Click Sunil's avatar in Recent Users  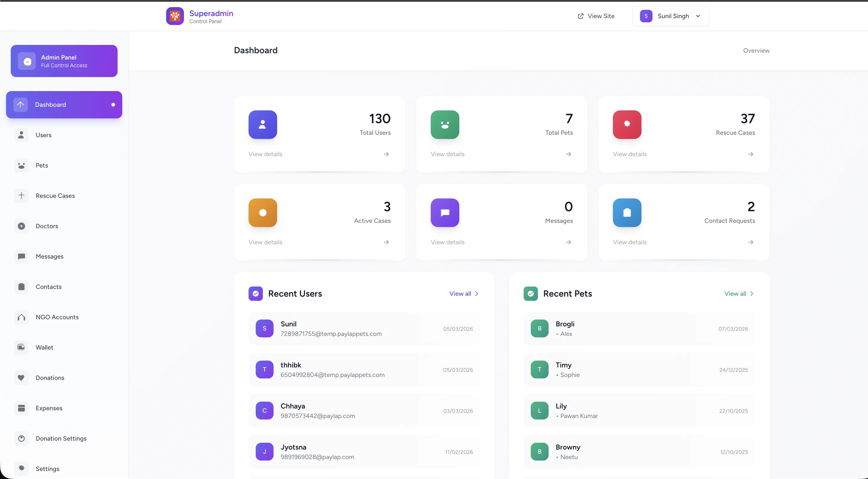(x=265, y=328)
